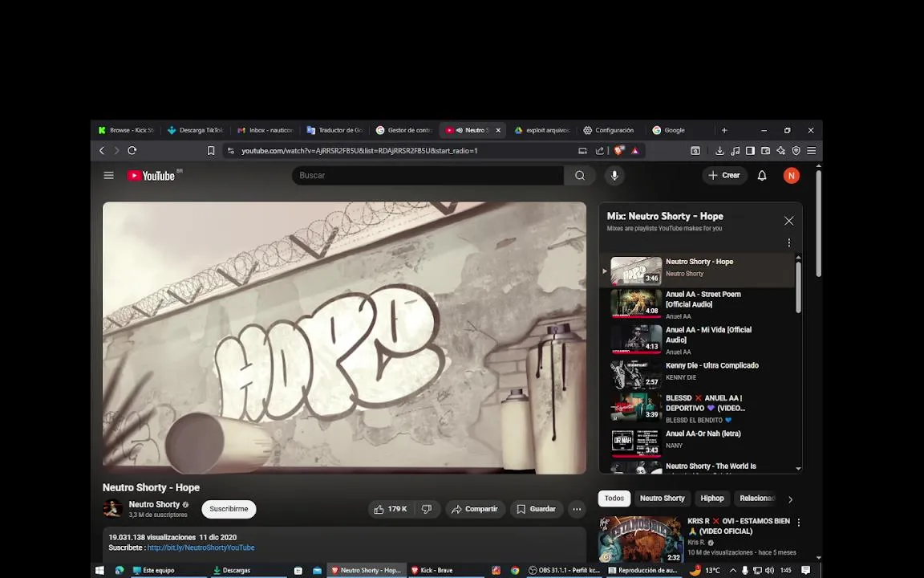Viewport: 924px width, 578px height.
Task: Toggle browser sidebar panel icon
Action: [x=750, y=151]
